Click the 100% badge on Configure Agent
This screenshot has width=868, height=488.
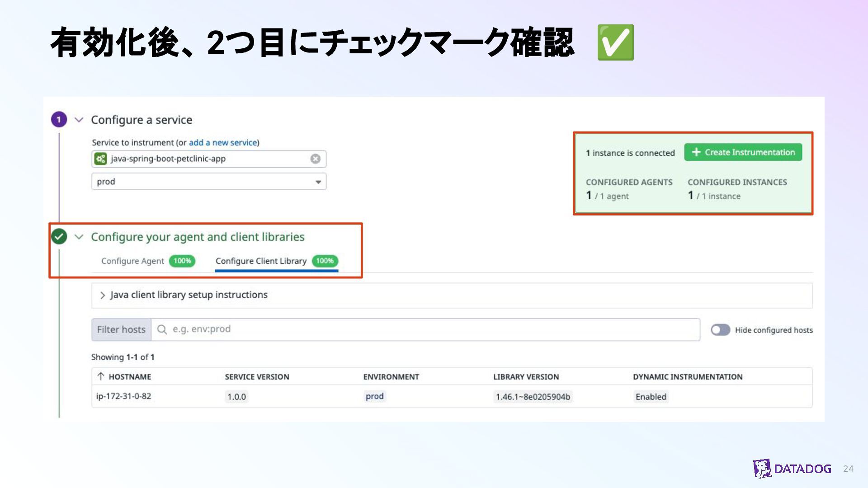[x=182, y=261]
